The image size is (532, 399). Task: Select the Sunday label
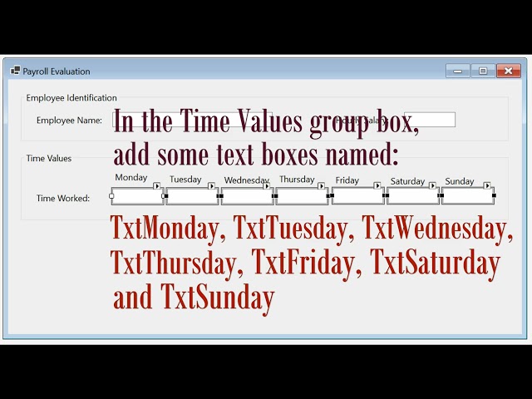coord(460,181)
